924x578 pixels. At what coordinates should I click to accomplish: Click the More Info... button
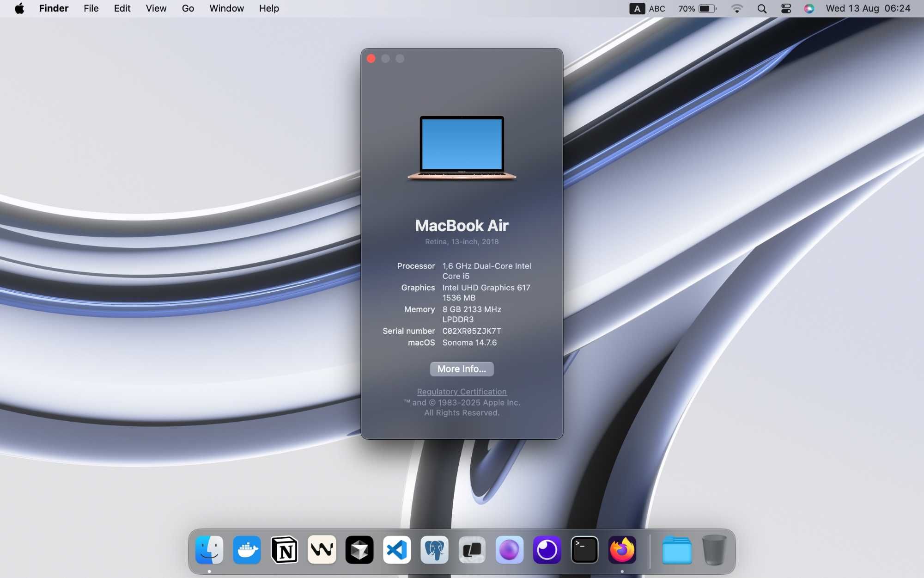462,369
